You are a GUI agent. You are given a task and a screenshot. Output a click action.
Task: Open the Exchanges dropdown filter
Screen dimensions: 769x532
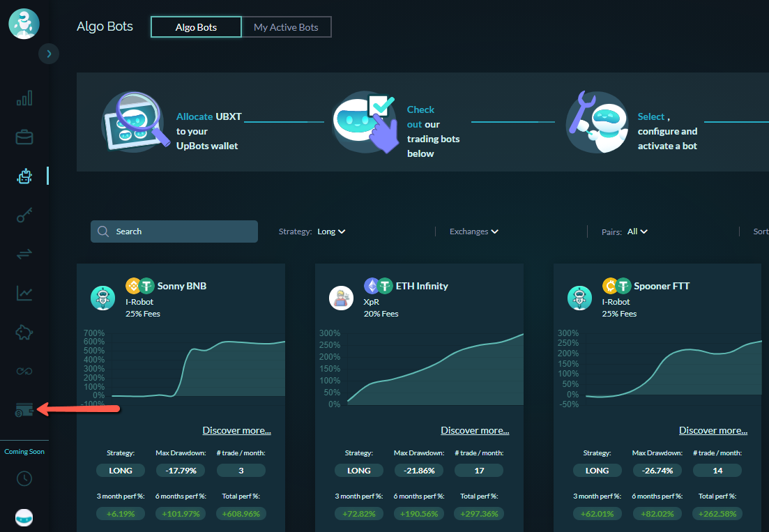point(474,231)
